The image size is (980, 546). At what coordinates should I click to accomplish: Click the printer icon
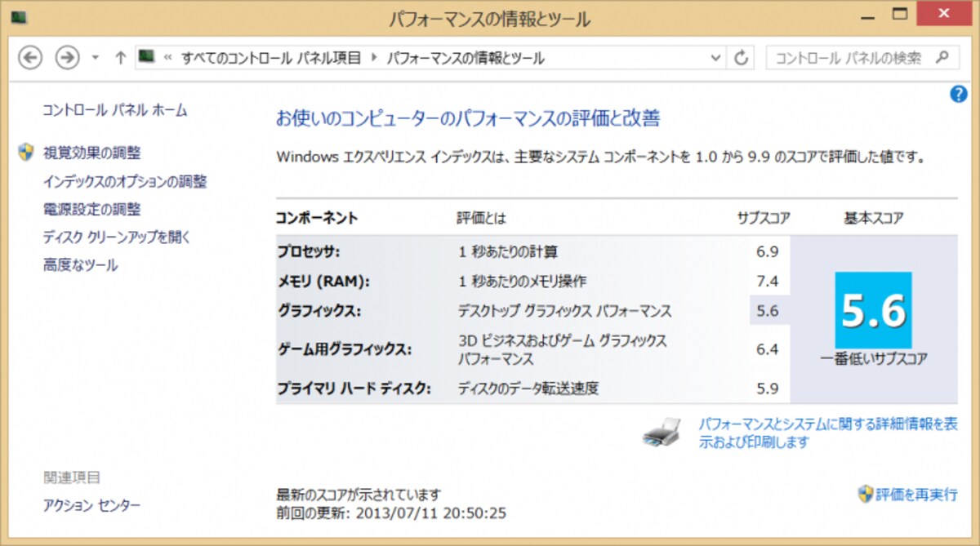point(661,433)
